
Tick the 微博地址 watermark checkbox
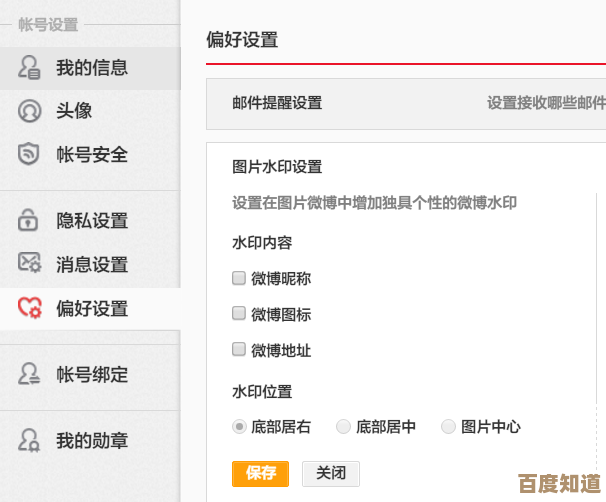[239, 349]
